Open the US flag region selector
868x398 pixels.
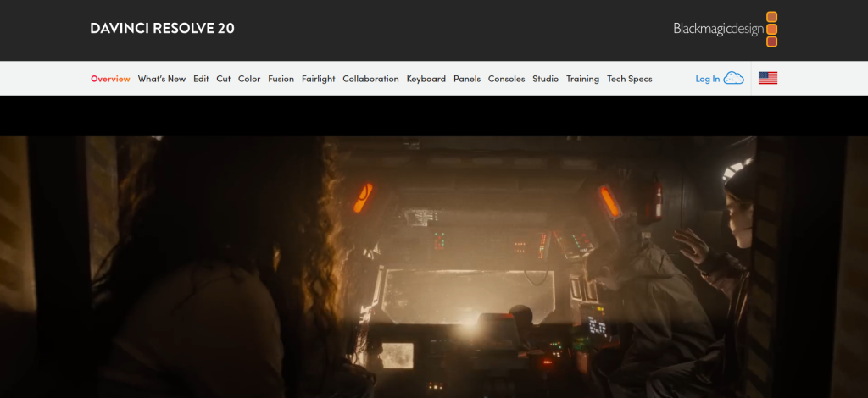pyautogui.click(x=768, y=79)
